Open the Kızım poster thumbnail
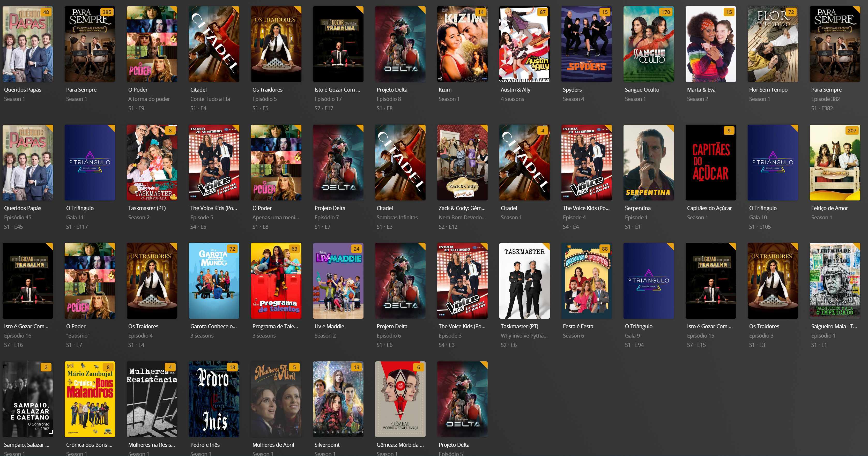 [x=462, y=44]
